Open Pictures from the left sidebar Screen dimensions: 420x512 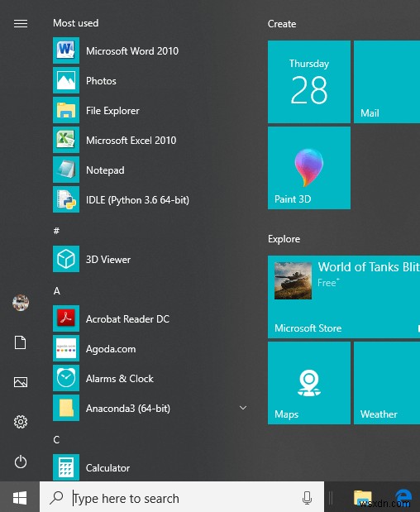point(21,382)
